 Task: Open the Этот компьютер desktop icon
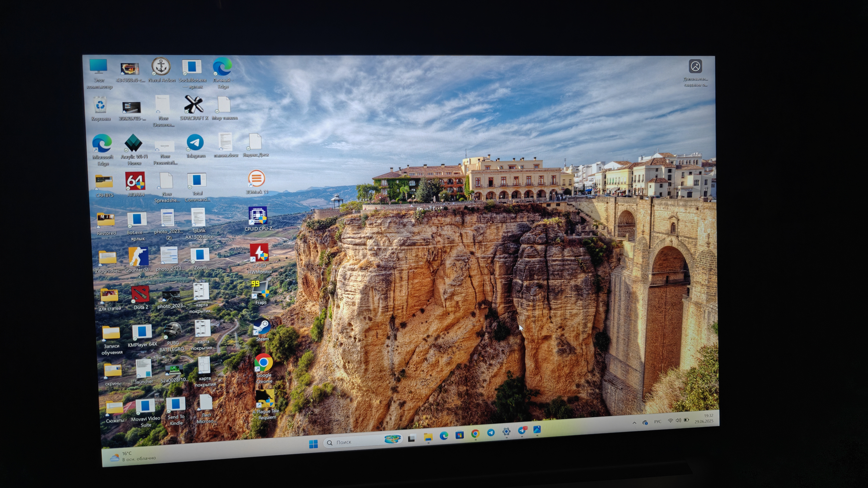[x=99, y=74]
